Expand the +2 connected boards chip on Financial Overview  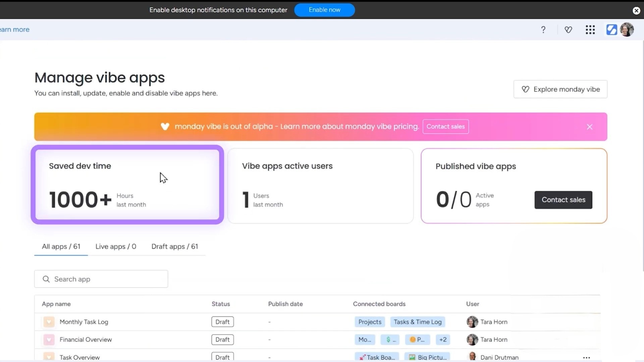[442, 340]
